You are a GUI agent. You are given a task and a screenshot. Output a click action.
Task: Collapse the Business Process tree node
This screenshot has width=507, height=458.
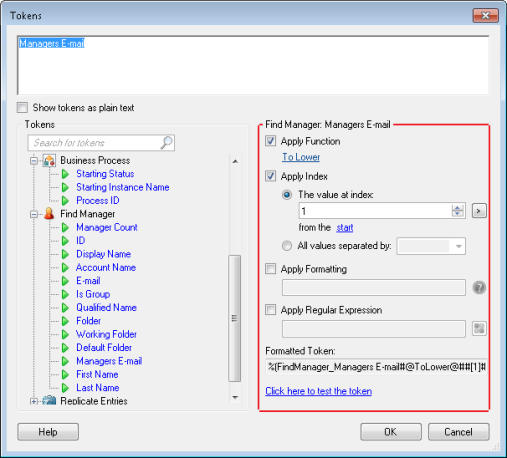pyautogui.click(x=34, y=161)
